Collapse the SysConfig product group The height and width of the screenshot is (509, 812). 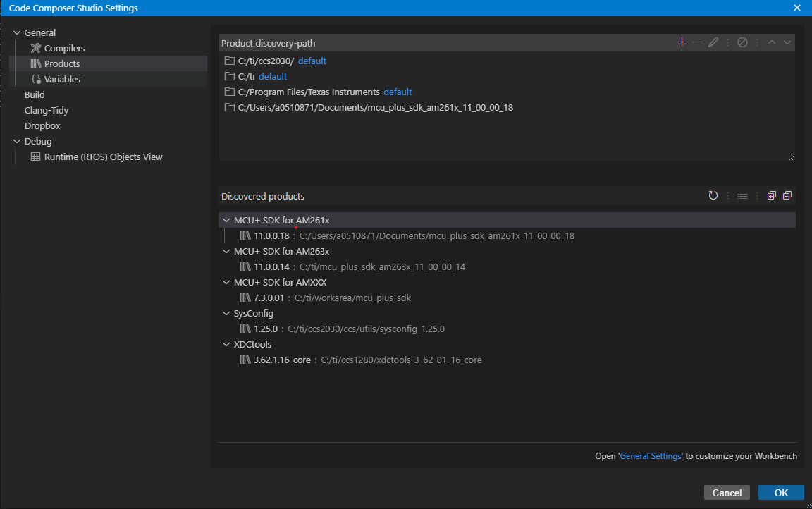[x=226, y=314]
